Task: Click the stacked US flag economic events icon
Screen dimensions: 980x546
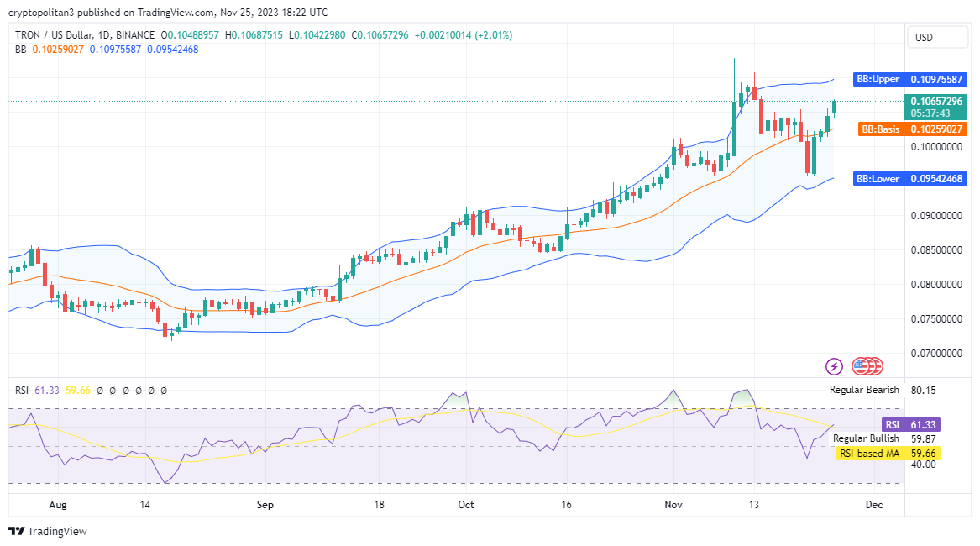Action: [867, 366]
